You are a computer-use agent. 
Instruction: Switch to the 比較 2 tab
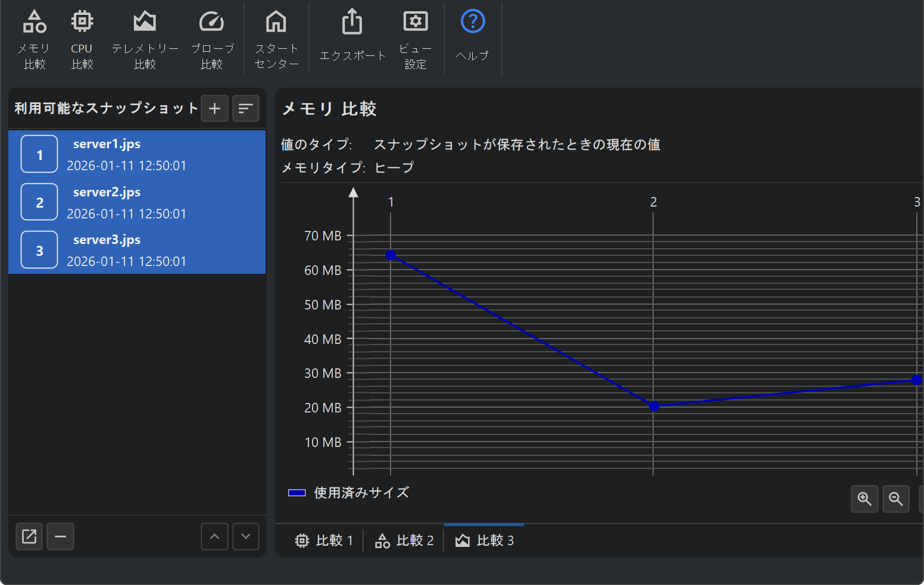(405, 540)
